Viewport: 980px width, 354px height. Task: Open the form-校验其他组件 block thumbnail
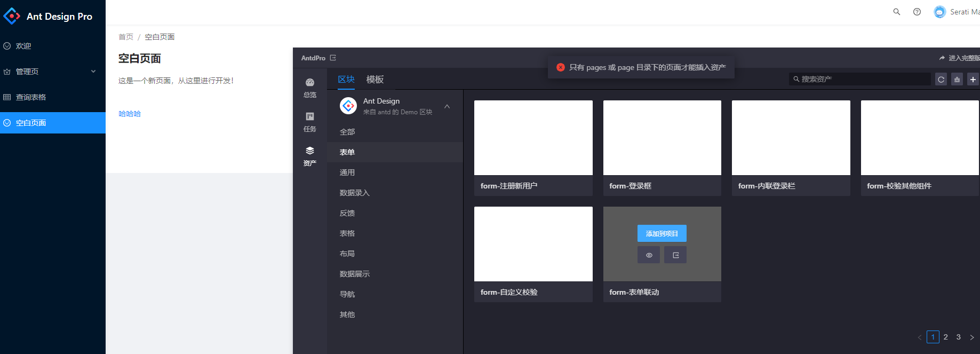click(920, 138)
